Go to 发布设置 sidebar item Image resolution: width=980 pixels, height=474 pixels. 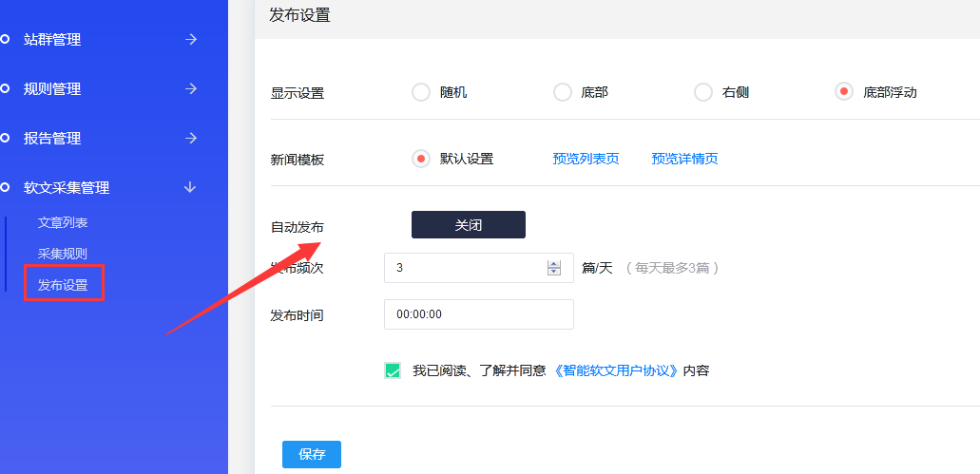(63, 285)
